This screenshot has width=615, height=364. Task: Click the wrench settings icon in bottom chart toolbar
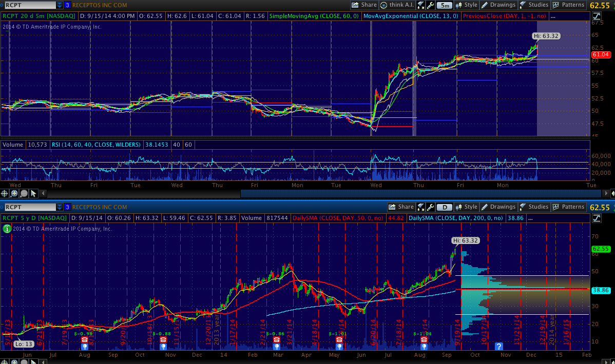point(430,207)
